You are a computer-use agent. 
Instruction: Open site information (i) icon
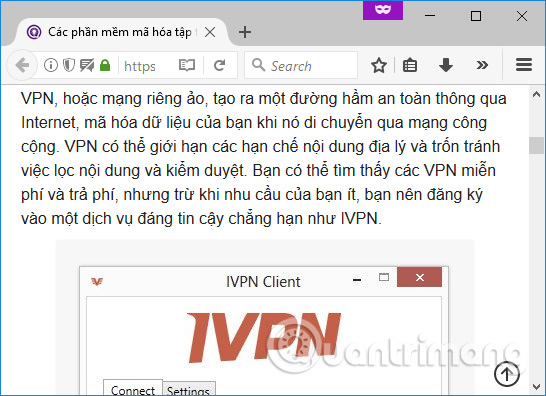(x=51, y=65)
